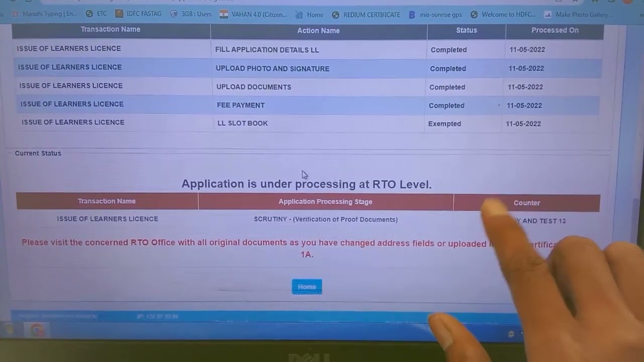Viewport: 644px width, 362px height.
Task: Open the 3GB : Users bookmark
Action: 191,14
